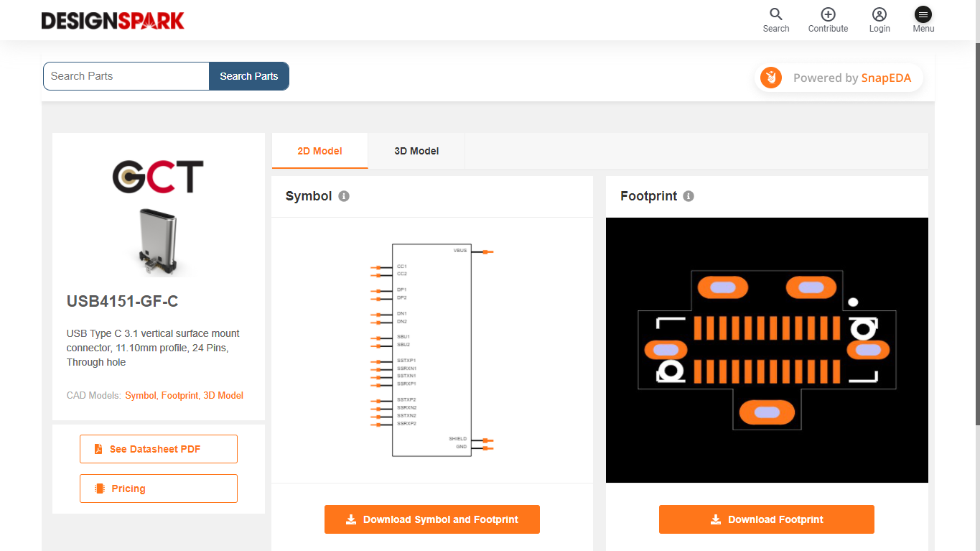Click Download Footprint button
Viewport: 980px width, 551px height.
767,519
